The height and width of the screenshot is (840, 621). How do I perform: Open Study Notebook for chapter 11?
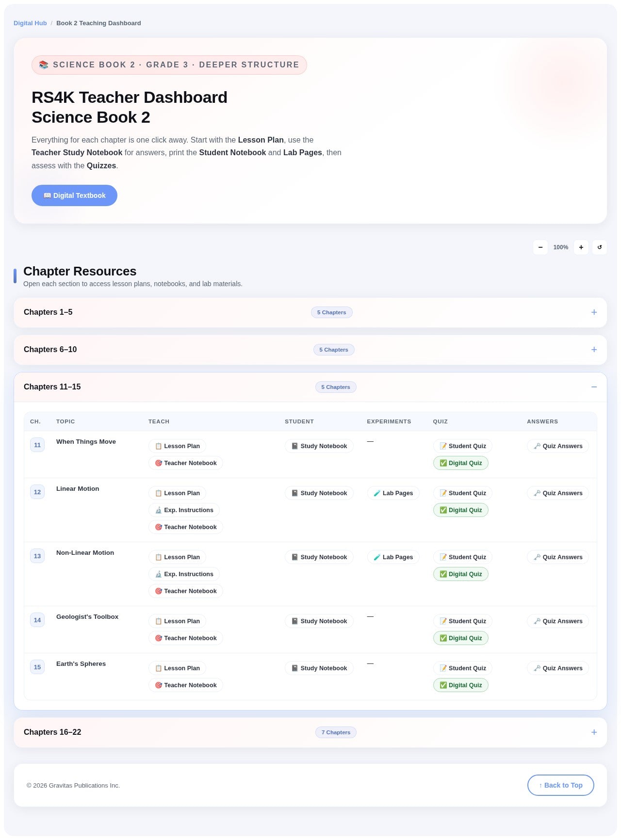pos(319,446)
